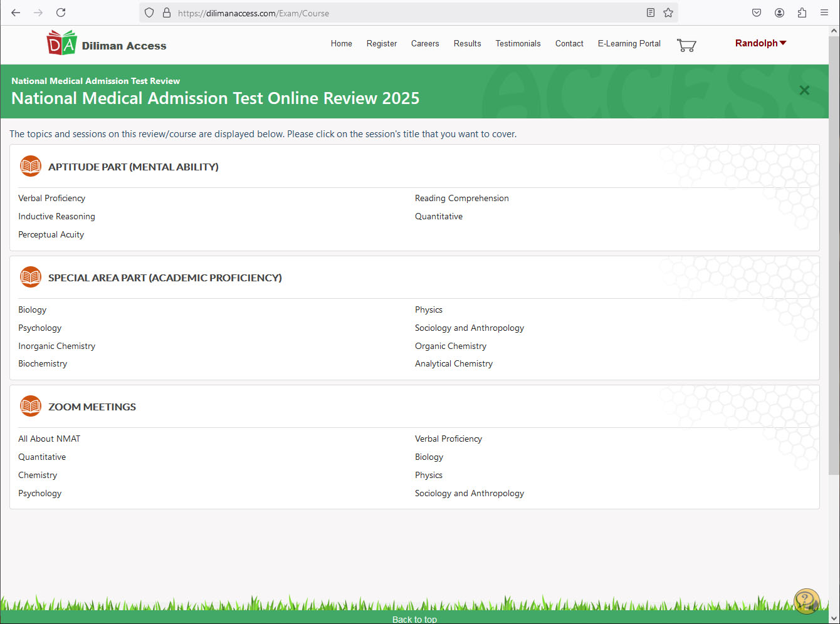The height and width of the screenshot is (624, 840).
Task: Open the Inductive Reasoning session
Action: [x=56, y=216]
